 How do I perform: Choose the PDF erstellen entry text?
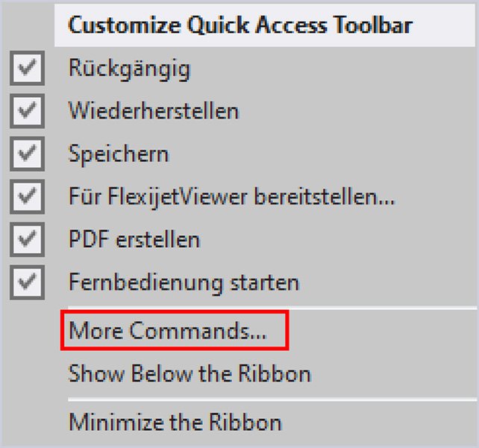point(134,240)
